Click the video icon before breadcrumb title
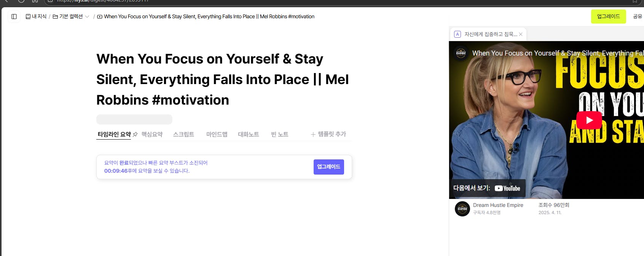The height and width of the screenshot is (256, 644). coord(100,17)
